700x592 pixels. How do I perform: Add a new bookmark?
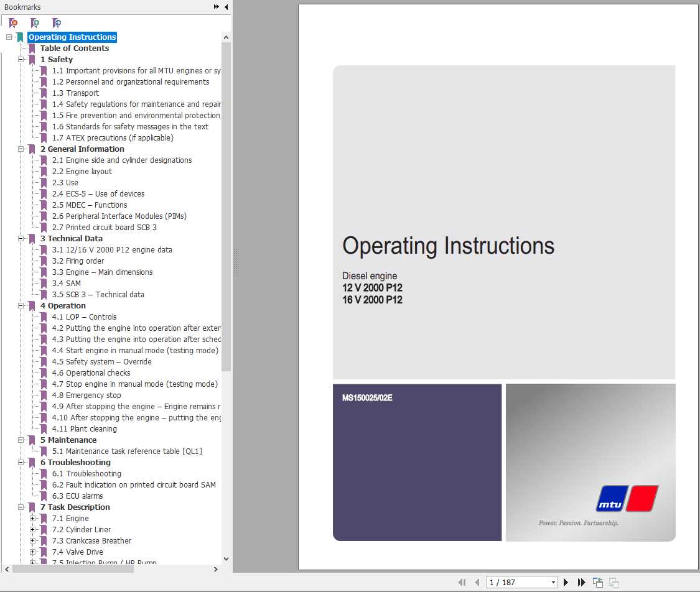pos(35,22)
